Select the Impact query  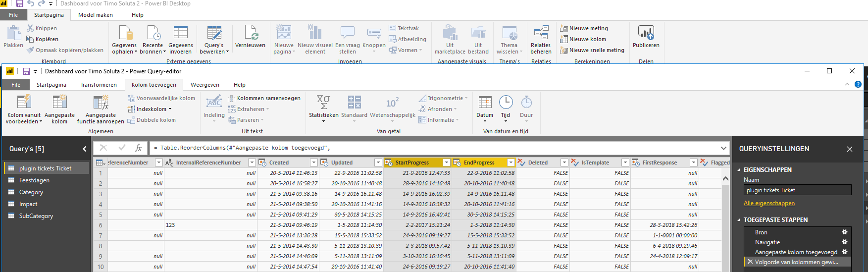tap(47, 204)
